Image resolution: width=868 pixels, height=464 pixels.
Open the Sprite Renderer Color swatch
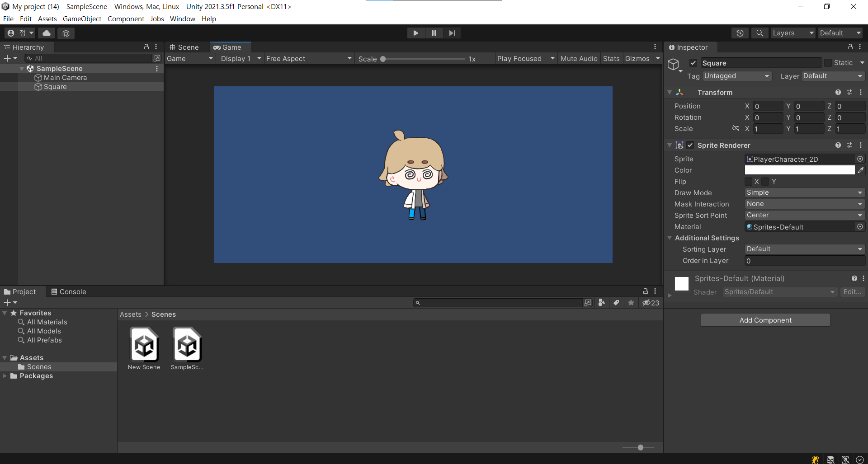pos(800,170)
